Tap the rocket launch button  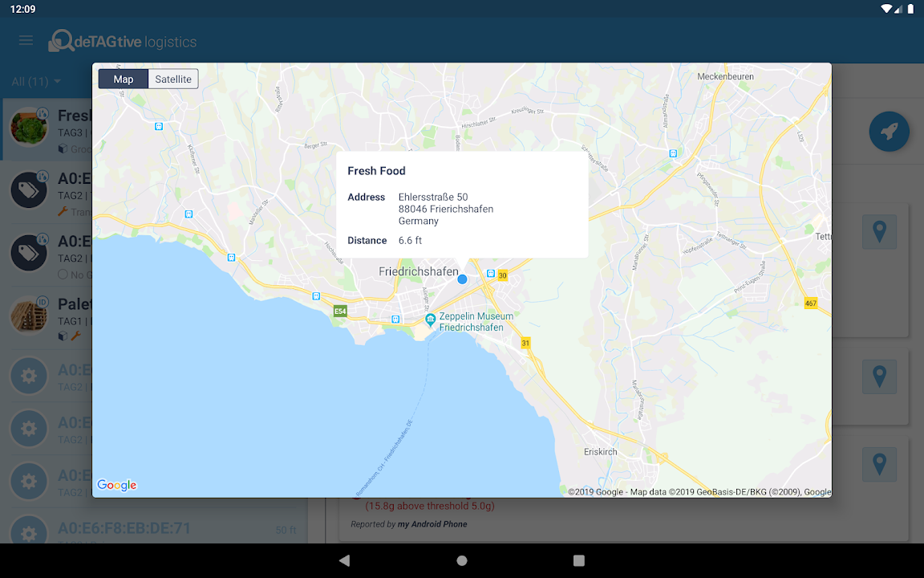889,131
